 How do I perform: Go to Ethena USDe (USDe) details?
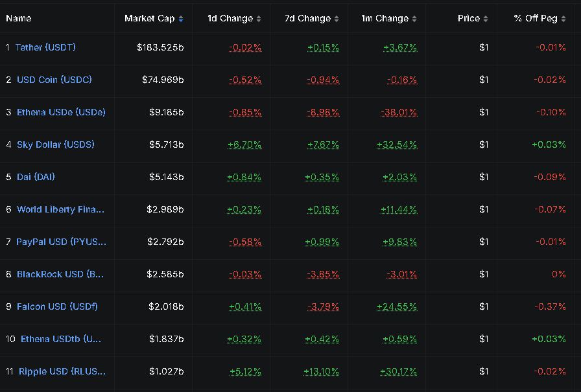coord(61,112)
